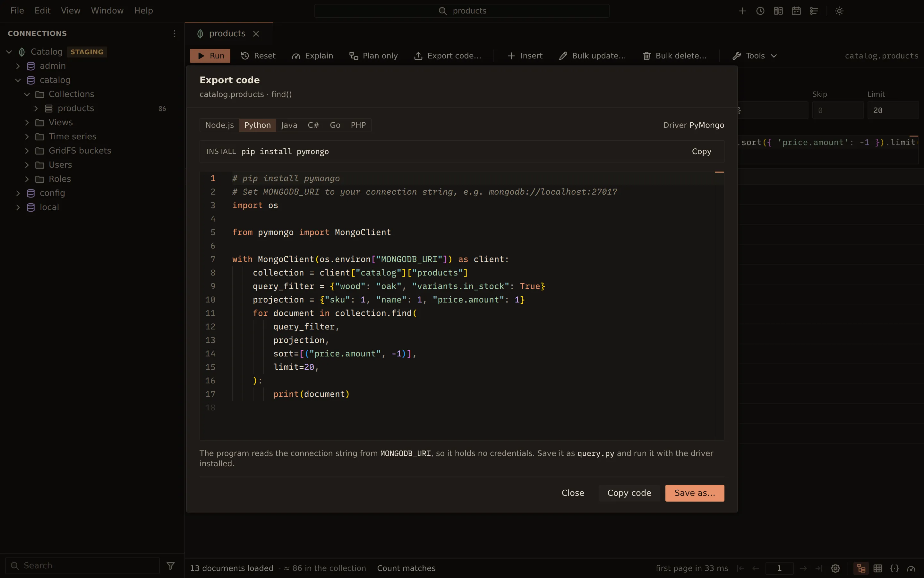924x578 pixels.
Task: Click the Limit input field
Action: click(893, 110)
